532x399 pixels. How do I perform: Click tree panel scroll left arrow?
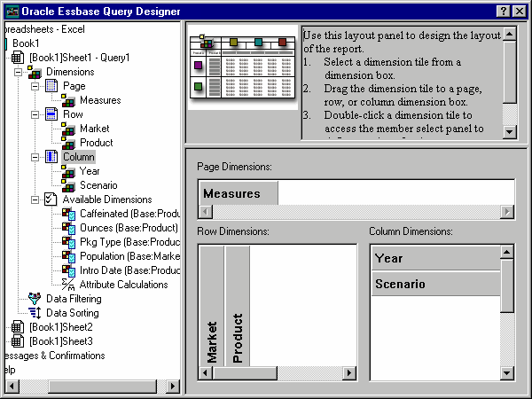pyautogui.click(x=12, y=386)
